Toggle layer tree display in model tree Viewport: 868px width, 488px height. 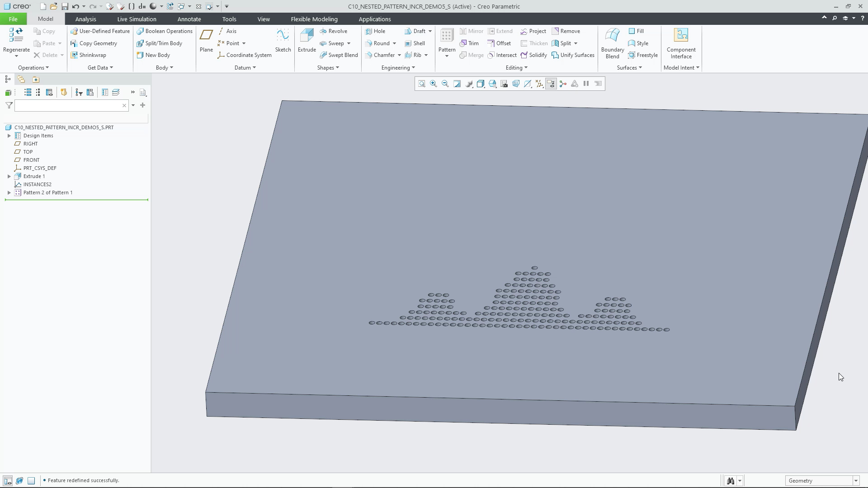point(116,92)
